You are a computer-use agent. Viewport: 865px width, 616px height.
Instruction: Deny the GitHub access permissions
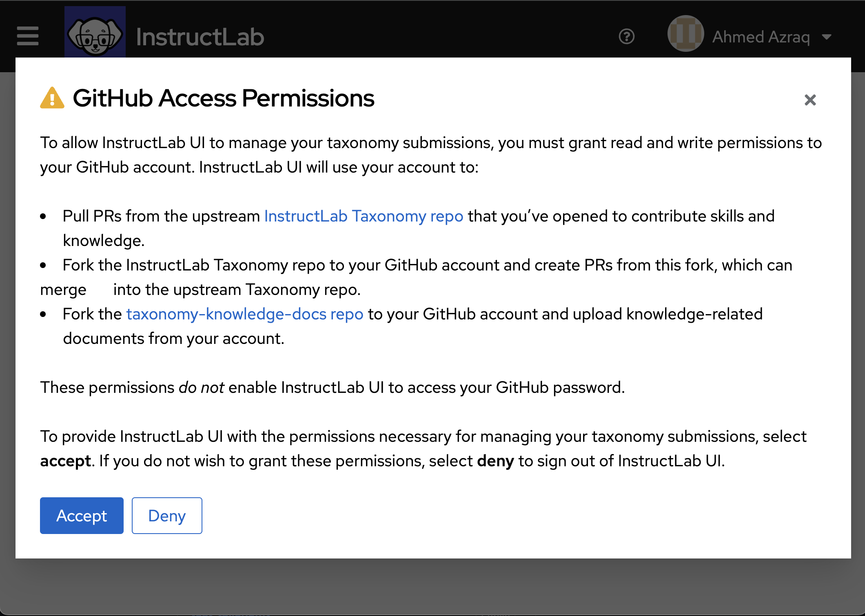point(166,516)
